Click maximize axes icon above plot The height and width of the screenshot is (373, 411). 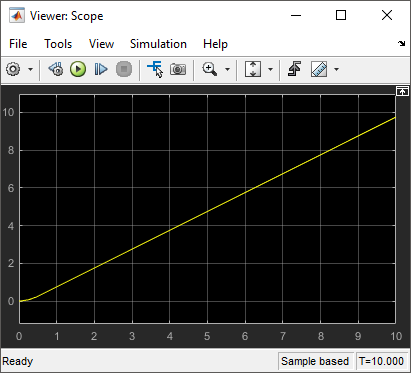coord(402,91)
